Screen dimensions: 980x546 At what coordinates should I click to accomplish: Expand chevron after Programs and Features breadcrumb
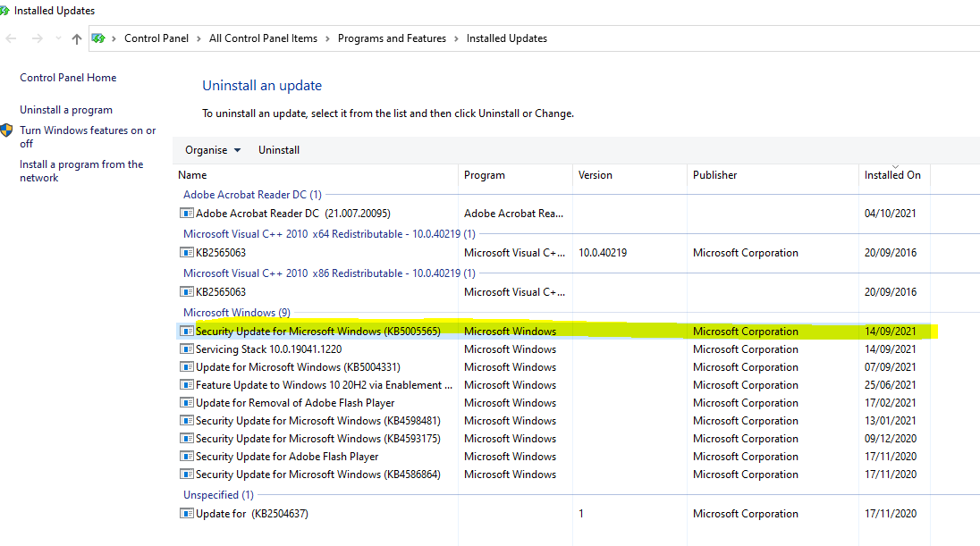click(x=456, y=38)
